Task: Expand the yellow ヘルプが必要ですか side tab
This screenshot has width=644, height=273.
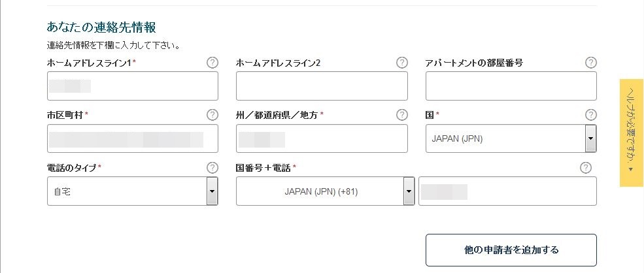Action: pos(632,133)
